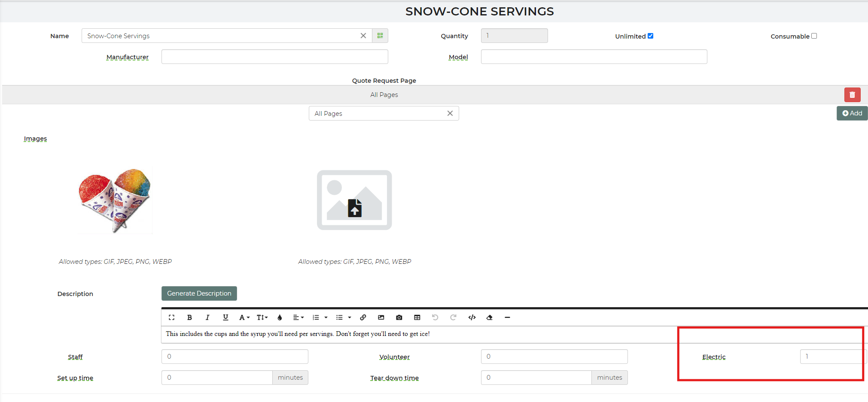
Task: Enable the Consumable checkbox
Action: coord(814,36)
